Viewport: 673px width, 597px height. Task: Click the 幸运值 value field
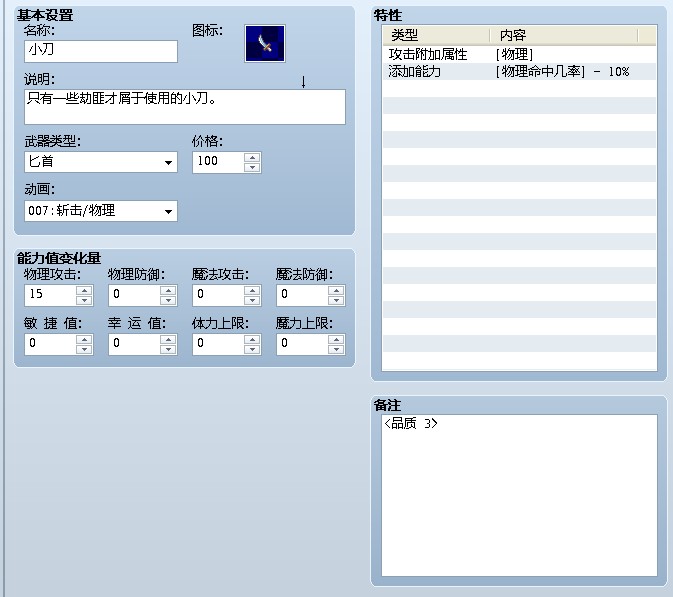tap(134, 344)
